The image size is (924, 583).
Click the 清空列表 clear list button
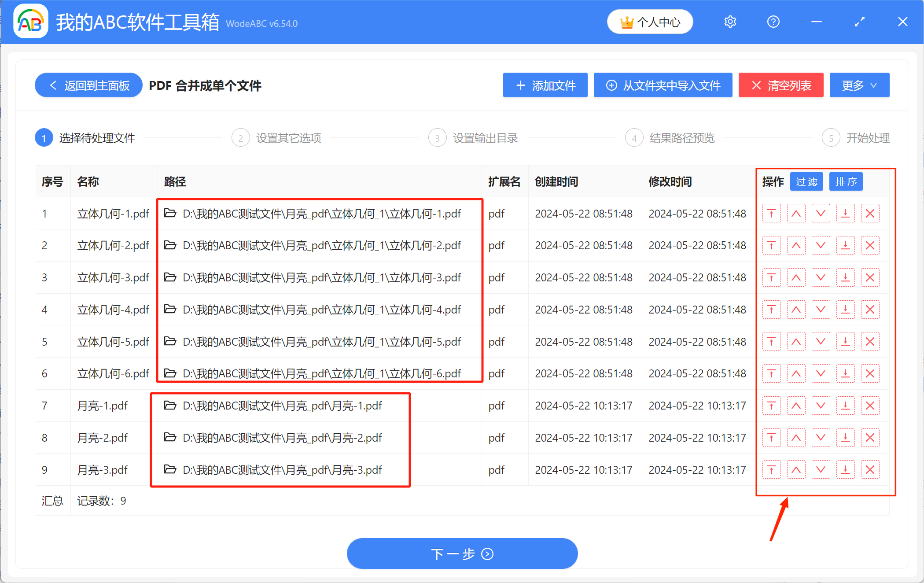point(781,85)
